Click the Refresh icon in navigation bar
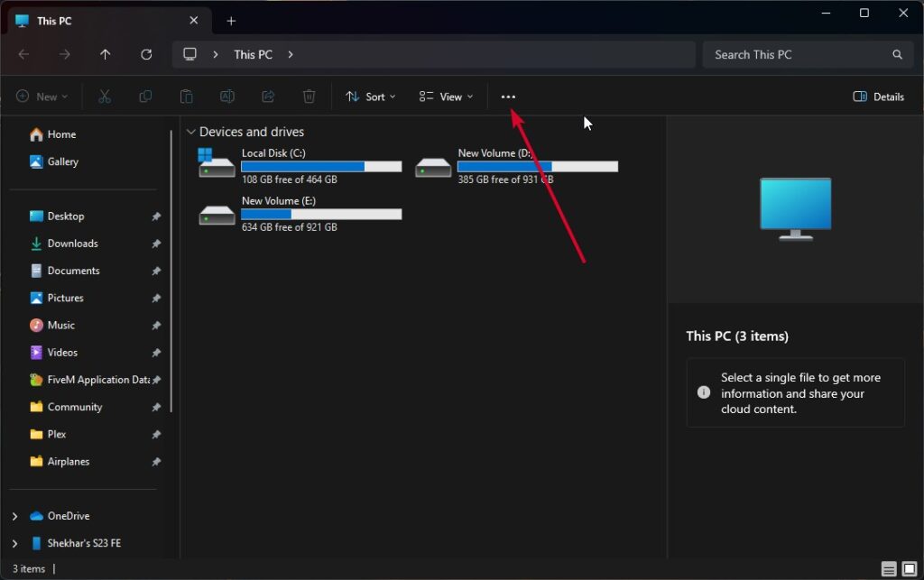The height and width of the screenshot is (580, 924). pyautogui.click(x=146, y=54)
